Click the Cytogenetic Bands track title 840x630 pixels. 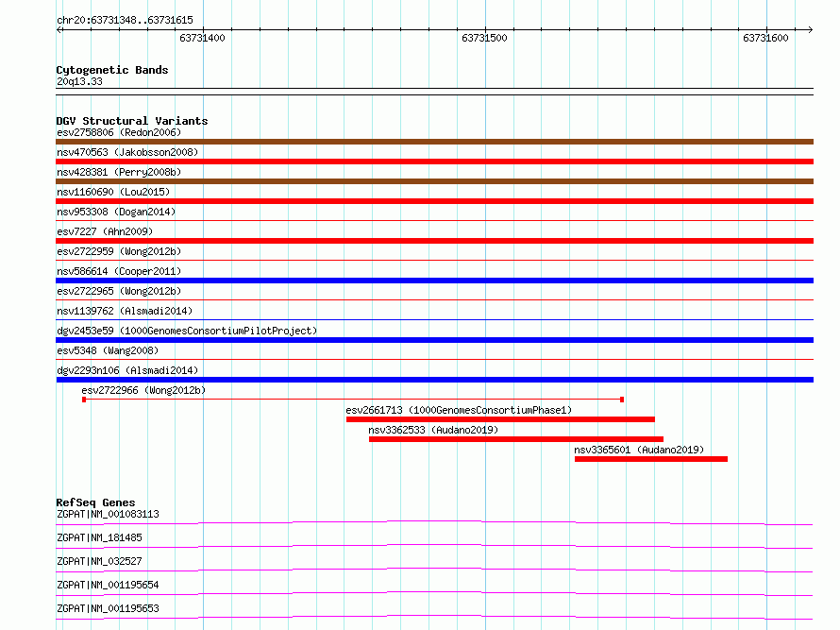(112, 70)
